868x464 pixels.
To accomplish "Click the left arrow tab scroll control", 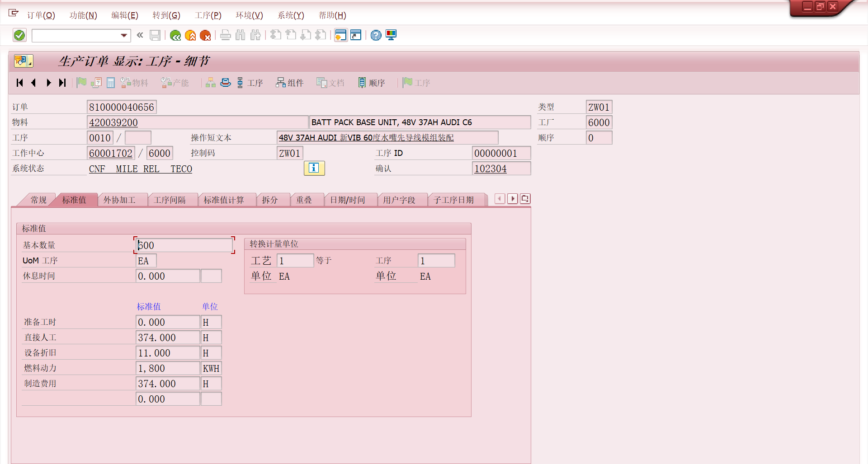I will pyautogui.click(x=500, y=199).
